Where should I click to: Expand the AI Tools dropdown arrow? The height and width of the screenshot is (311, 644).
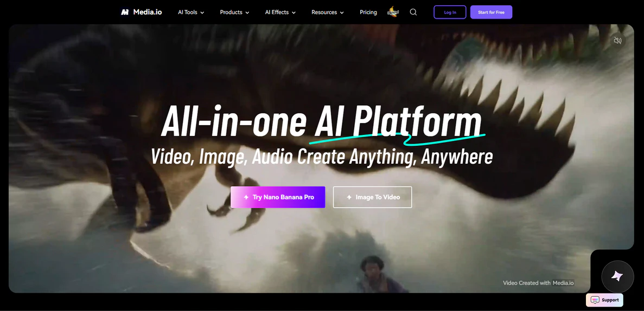click(x=202, y=12)
